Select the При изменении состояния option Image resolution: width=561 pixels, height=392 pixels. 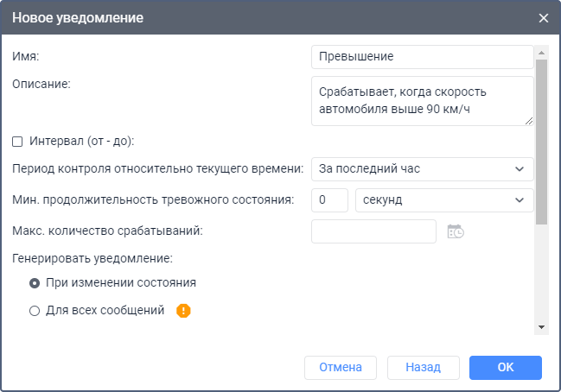(35, 282)
